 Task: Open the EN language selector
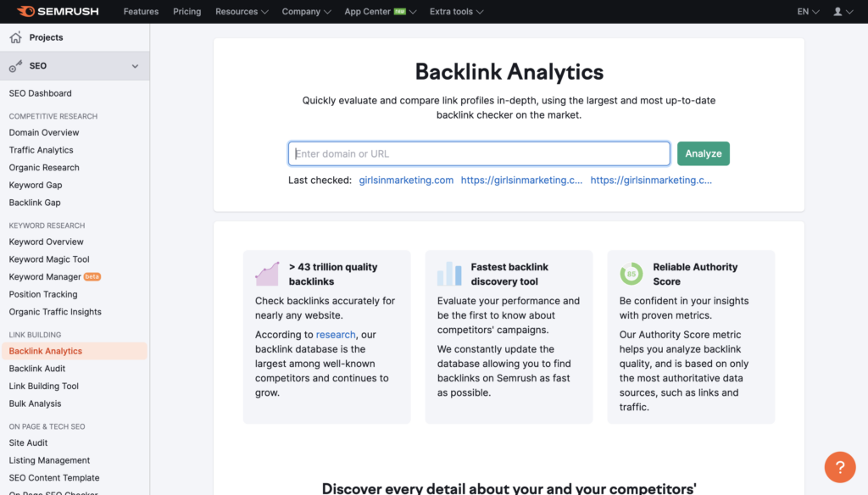[x=808, y=12]
